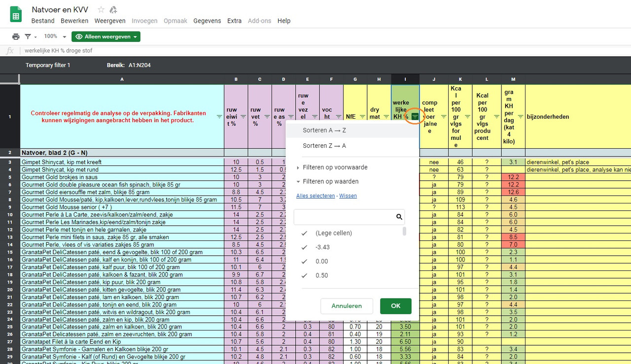The image size is (631, 364).
Task: Select column K header
Action: (460, 79)
